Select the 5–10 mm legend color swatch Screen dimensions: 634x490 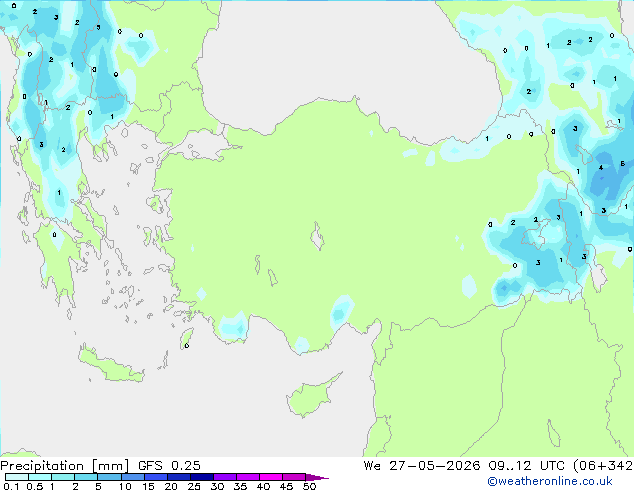[109, 477]
